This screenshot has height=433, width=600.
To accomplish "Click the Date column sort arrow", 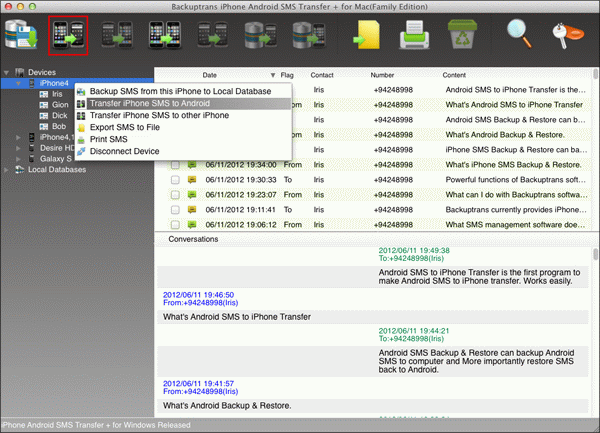I will coord(273,75).
